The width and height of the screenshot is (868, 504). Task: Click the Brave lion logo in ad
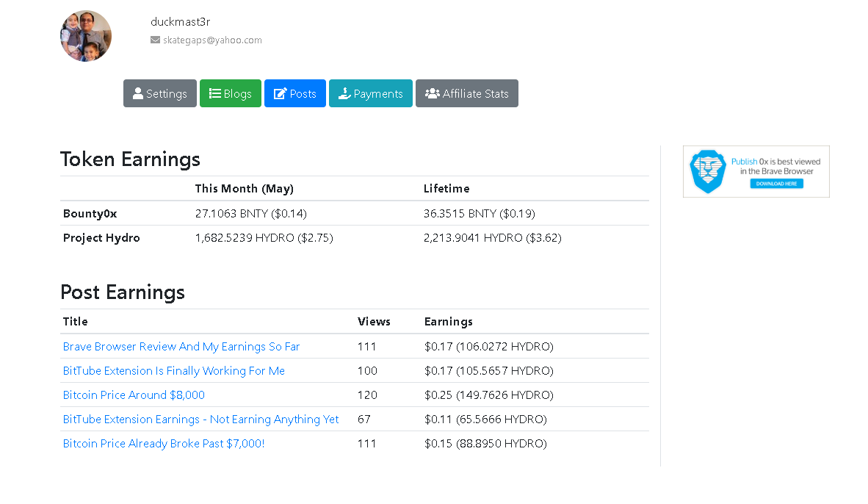(x=707, y=171)
